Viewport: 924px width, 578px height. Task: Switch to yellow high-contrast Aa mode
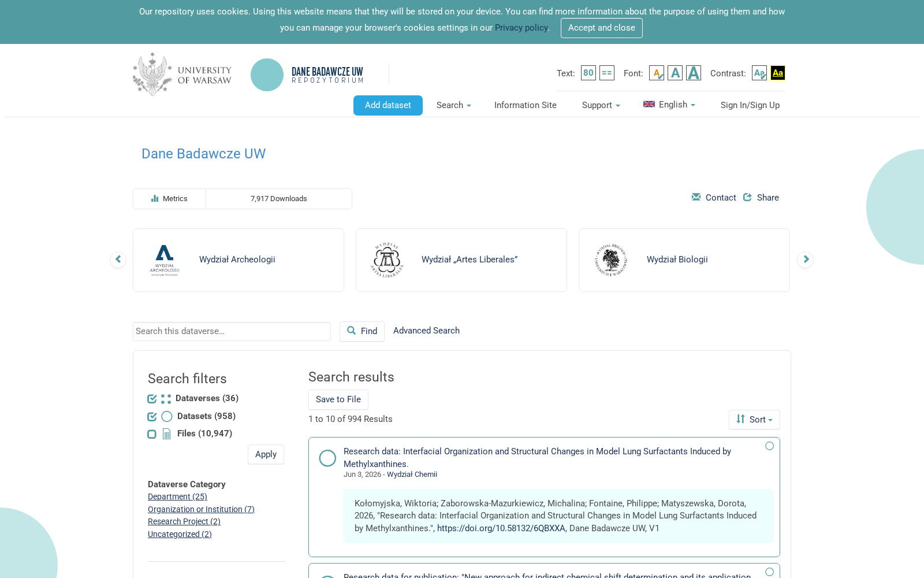point(778,73)
